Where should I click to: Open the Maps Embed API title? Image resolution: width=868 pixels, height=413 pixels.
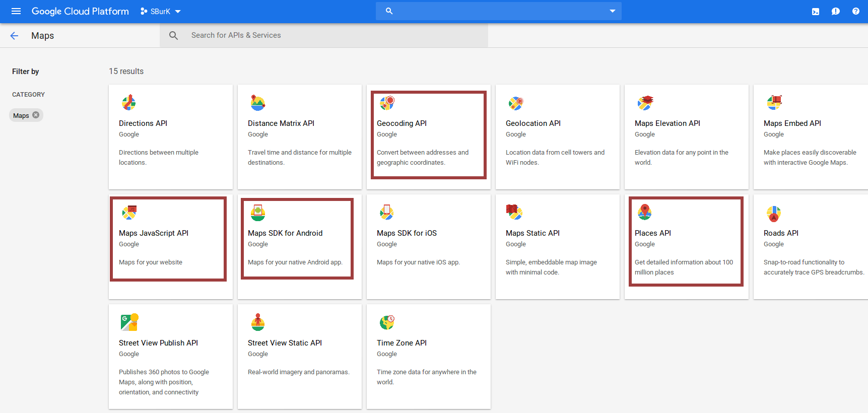792,123
